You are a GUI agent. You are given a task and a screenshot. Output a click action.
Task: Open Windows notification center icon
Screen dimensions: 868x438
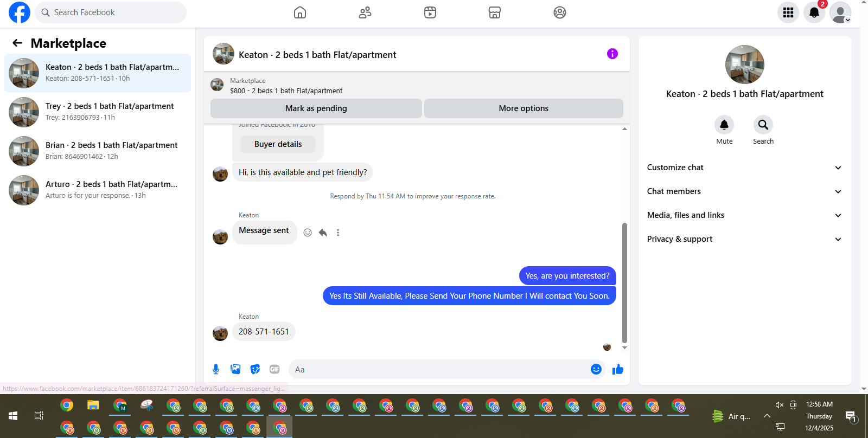point(851,416)
